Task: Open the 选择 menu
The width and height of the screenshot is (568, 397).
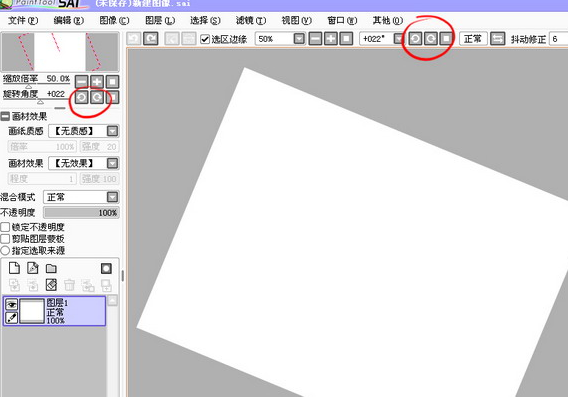Action: 205,20
